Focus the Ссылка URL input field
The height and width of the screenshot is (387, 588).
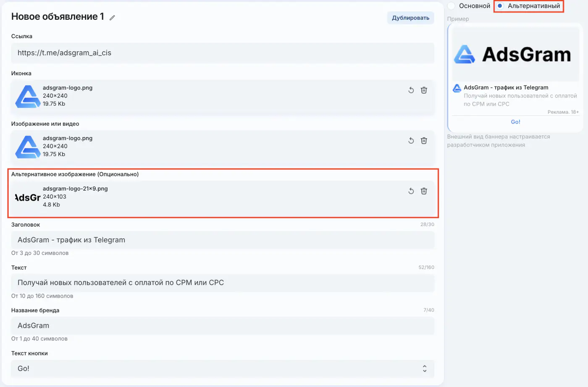point(223,53)
